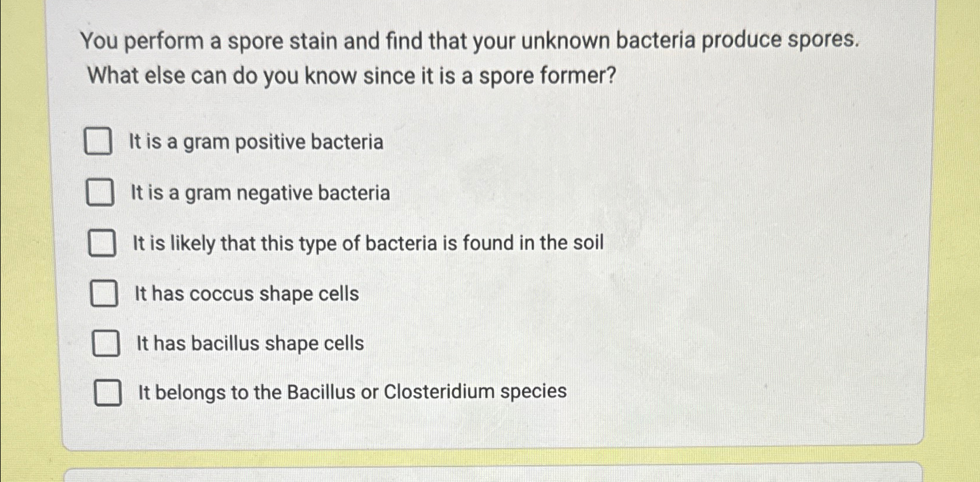Click the next question card below

click(x=490, y=476)
